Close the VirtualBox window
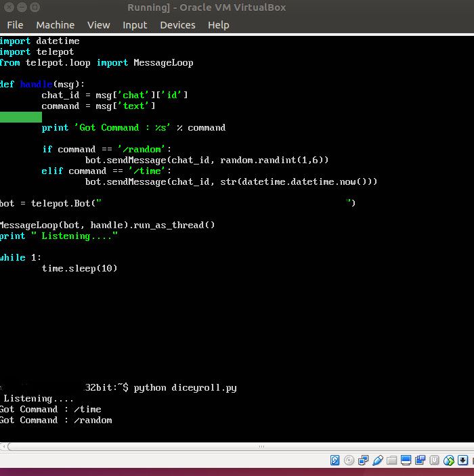 tap(9, 7)
